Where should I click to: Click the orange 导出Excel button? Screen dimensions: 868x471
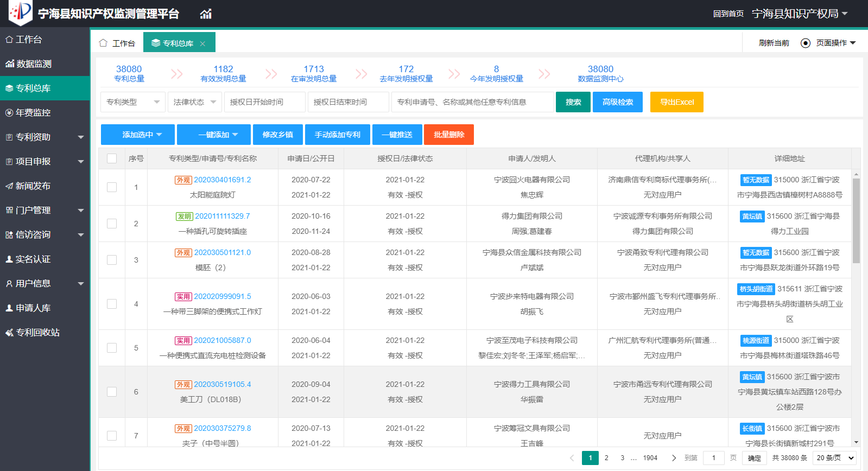click(x=676, y=102)
